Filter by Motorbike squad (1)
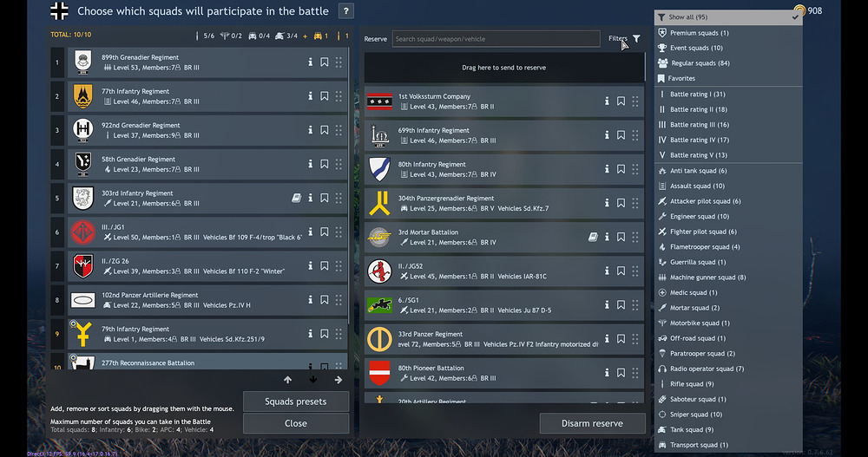Image resolution: width=868 pixels, height=457 pixels. [728, 323]
